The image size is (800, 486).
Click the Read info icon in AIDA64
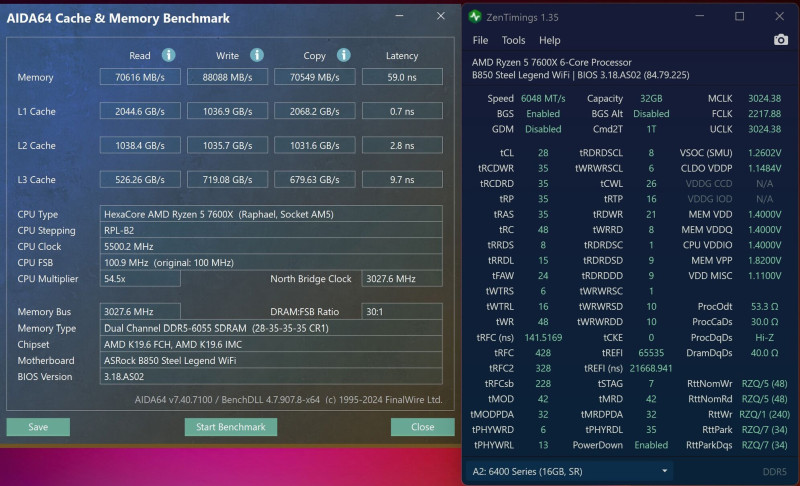pyautogui.click(x=168, y=55)
